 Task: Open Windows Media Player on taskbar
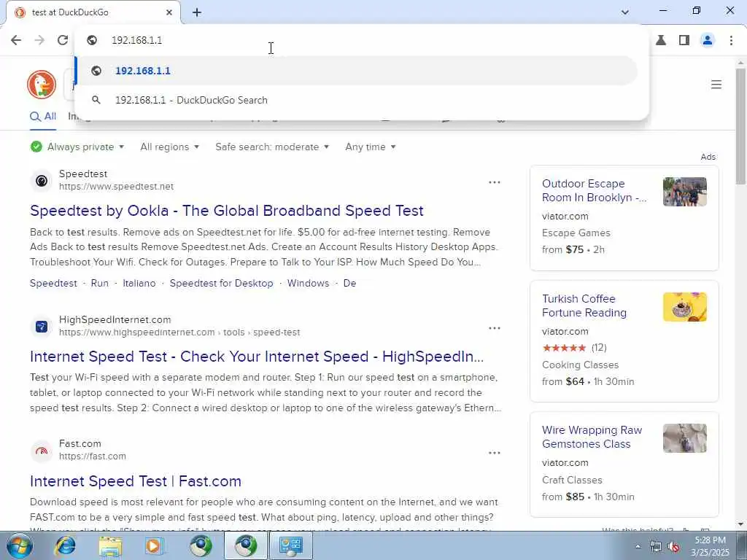[155, 545]
